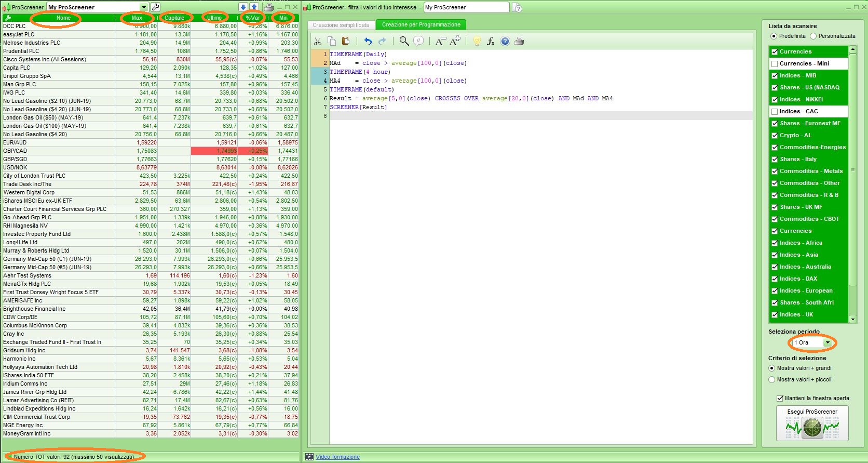Click the cut scissors icon in editor toolbar
This screenshot has width=868, height=463.
point(318,42)
